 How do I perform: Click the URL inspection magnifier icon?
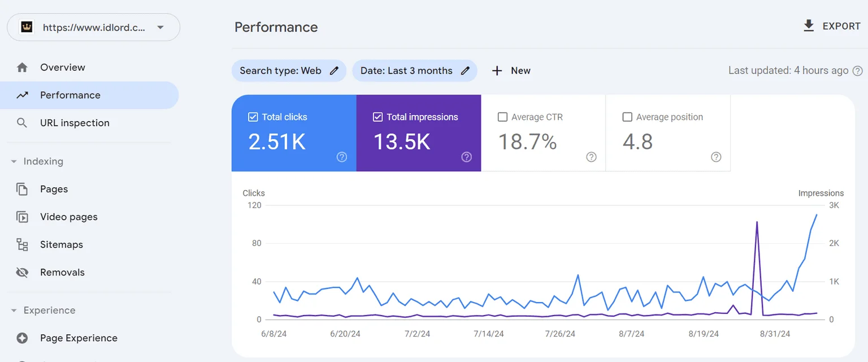click(x=22, y=123)
